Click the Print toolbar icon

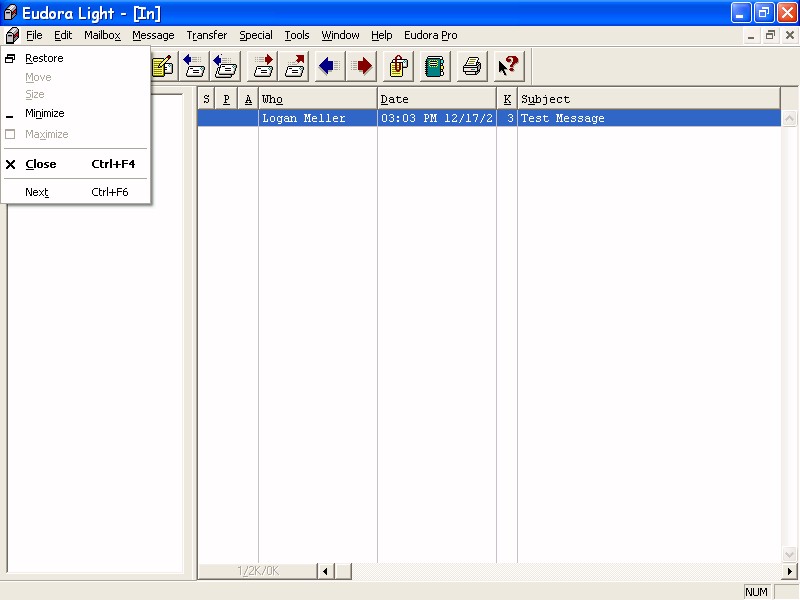click(x=472, y=66)
